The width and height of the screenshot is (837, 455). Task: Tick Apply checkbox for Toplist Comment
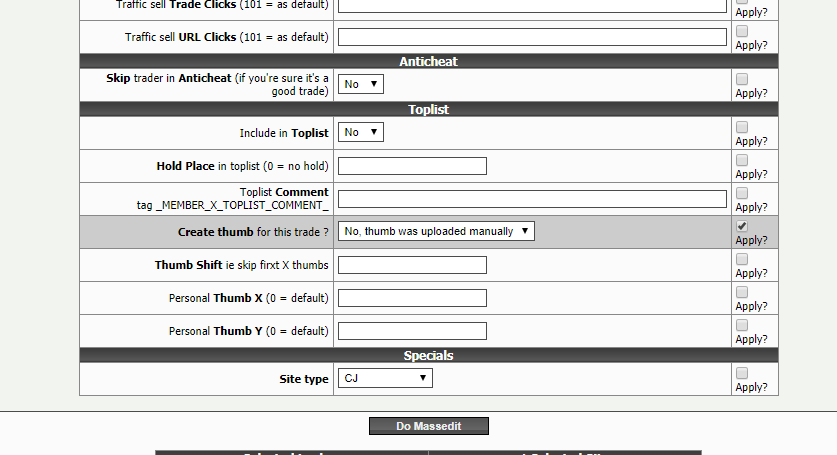[x=741, y=193]
